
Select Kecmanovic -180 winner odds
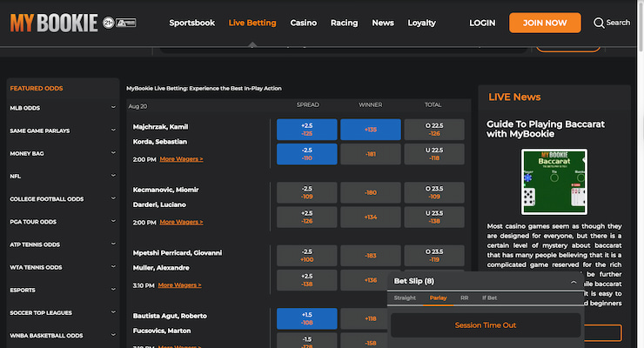click(371, 192)
